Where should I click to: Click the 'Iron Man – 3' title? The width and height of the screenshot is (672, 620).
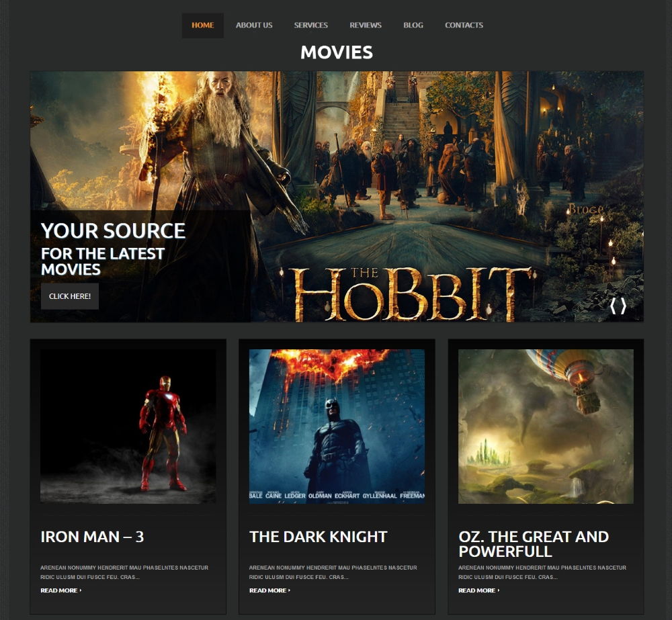point(92,537)
